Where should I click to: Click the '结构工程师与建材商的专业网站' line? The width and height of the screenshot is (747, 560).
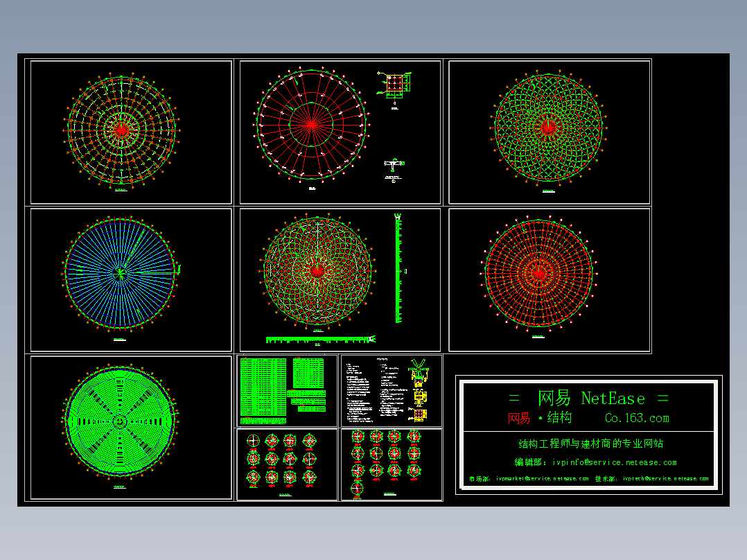pos(590,444)
